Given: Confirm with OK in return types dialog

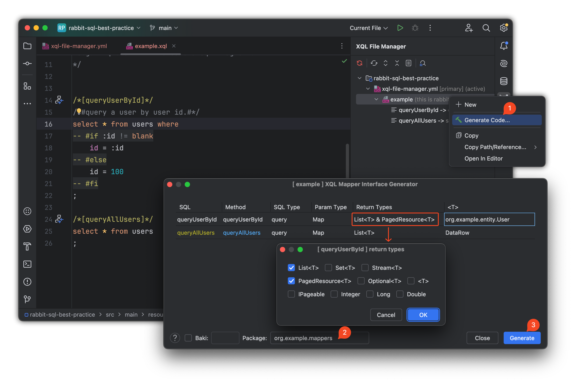Looking at the screenshot, I should point(423,315).
